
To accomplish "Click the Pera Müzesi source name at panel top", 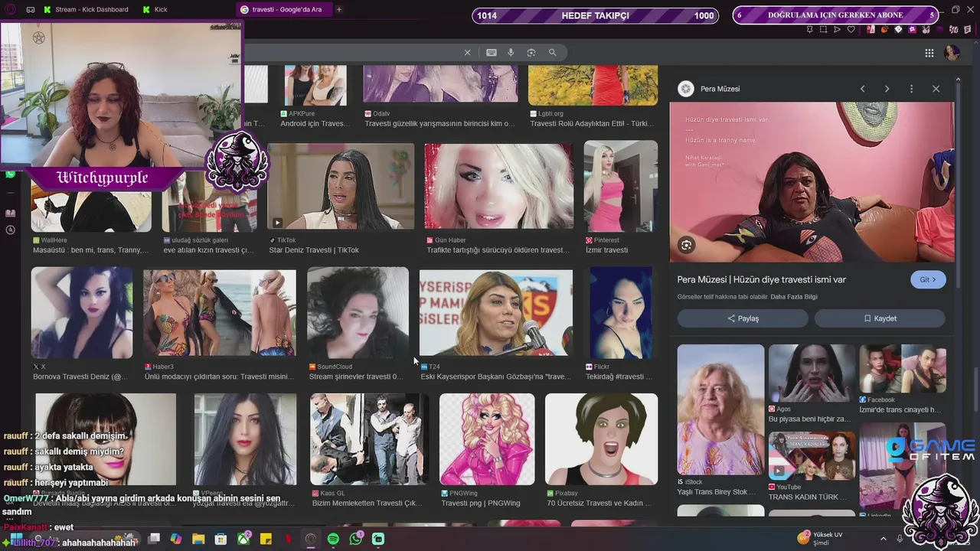I will [720, 89].
